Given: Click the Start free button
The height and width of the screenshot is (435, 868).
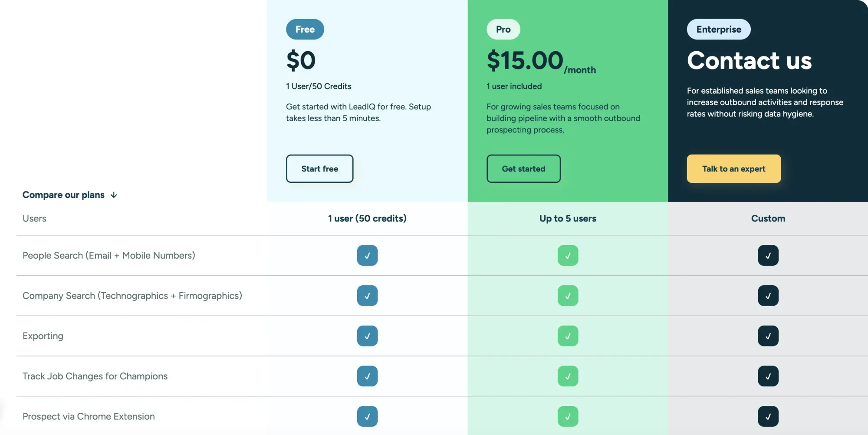Looking at the screenshot, I should pos(319,169).
